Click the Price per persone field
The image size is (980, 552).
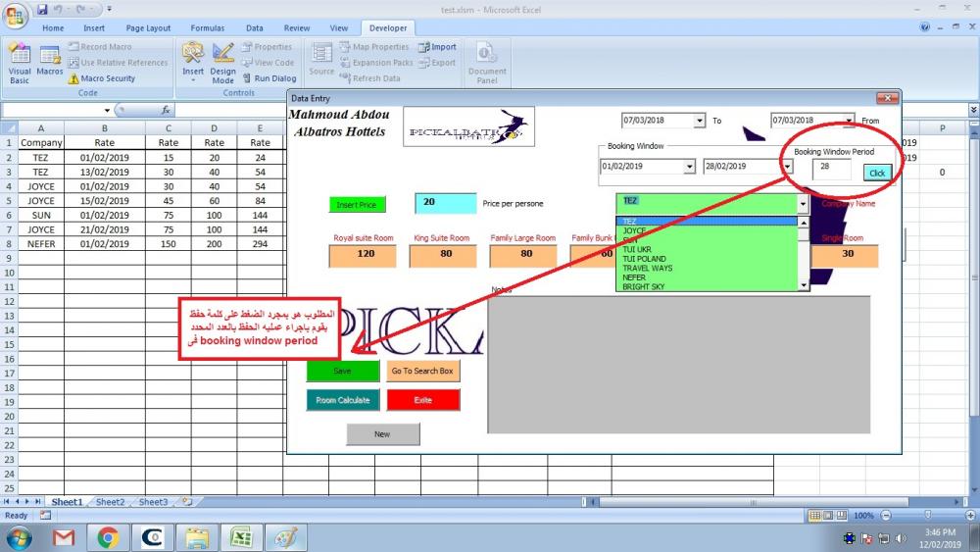[x=446, y=203]
